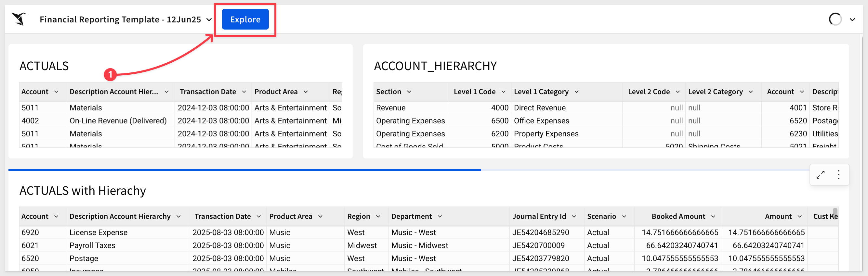Open Description Account Hier... column menu in ACTUALS
The width and height of the screenshot is (868, 276).
tap(166, 92)
